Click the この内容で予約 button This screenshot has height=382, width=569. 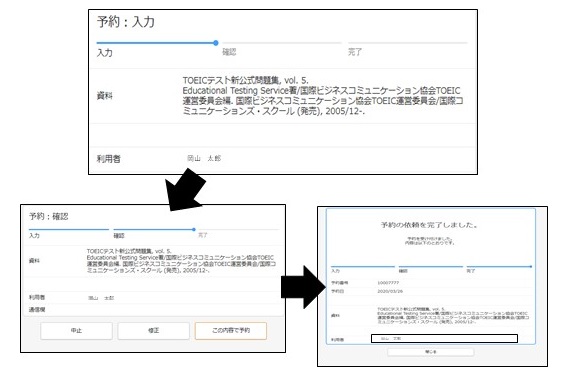coord(231,330)
